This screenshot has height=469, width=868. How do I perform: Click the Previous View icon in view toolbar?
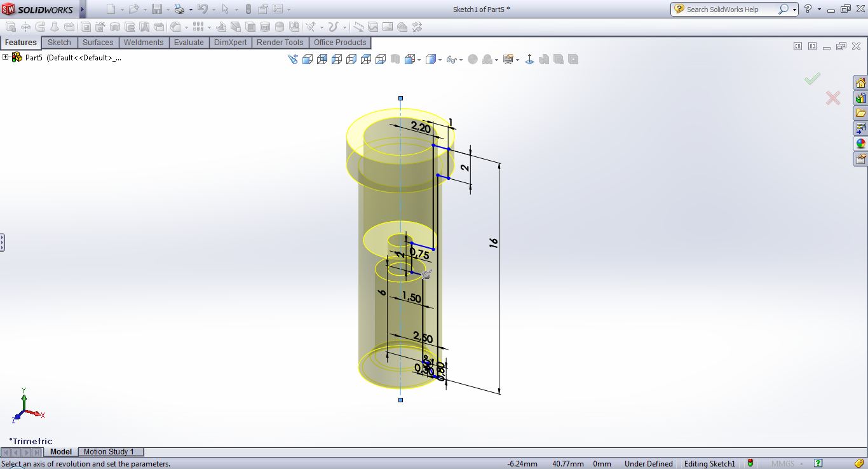[x=292, y=59]
